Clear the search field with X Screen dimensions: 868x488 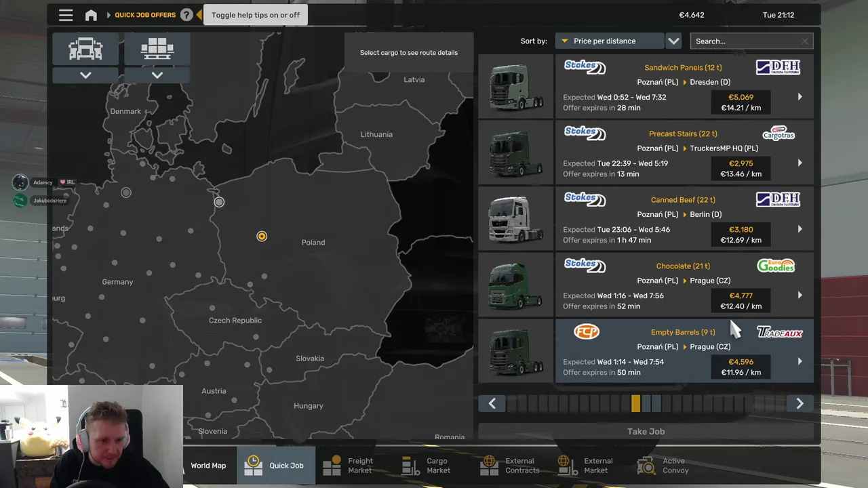805,41
